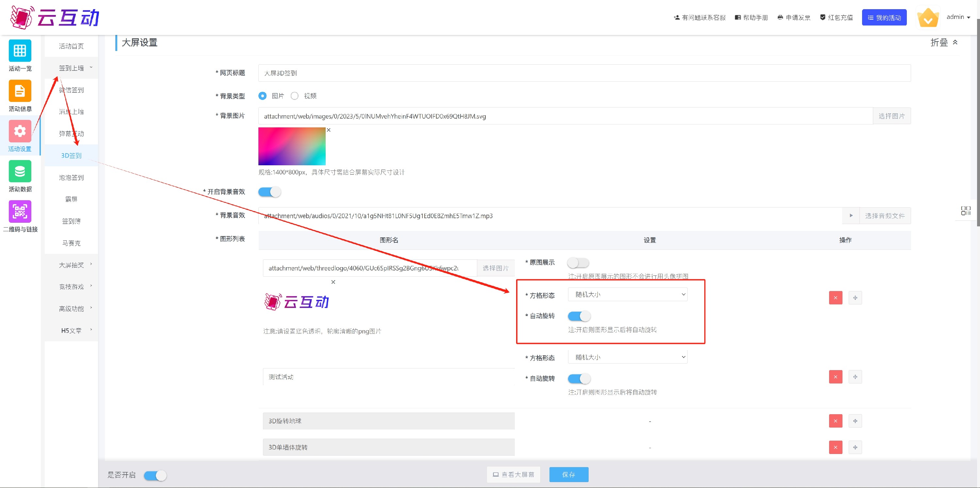This screenshot has height=488, width=980.
Task: Open 霸屏 menu item
Action: 71,199
